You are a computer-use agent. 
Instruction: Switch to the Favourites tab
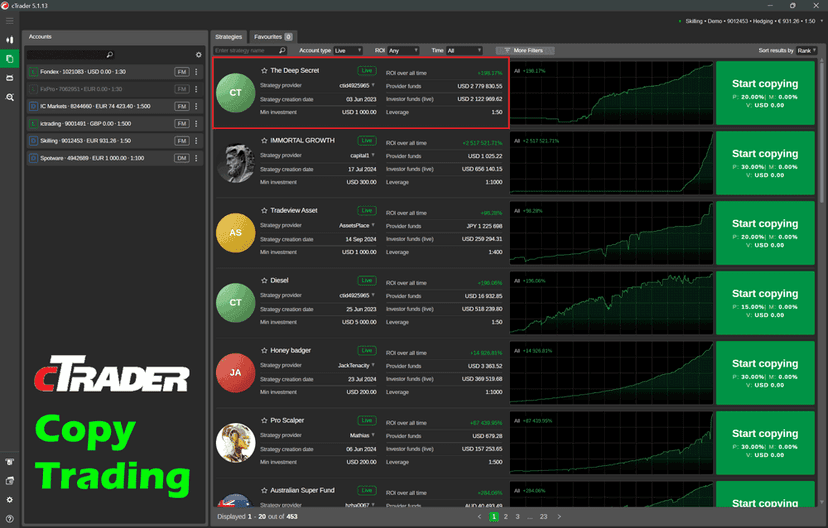pyautogui.click(x=273, y=36)
